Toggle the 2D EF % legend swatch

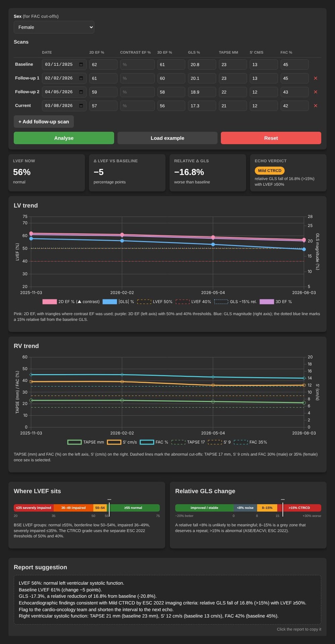pos(49,302)
